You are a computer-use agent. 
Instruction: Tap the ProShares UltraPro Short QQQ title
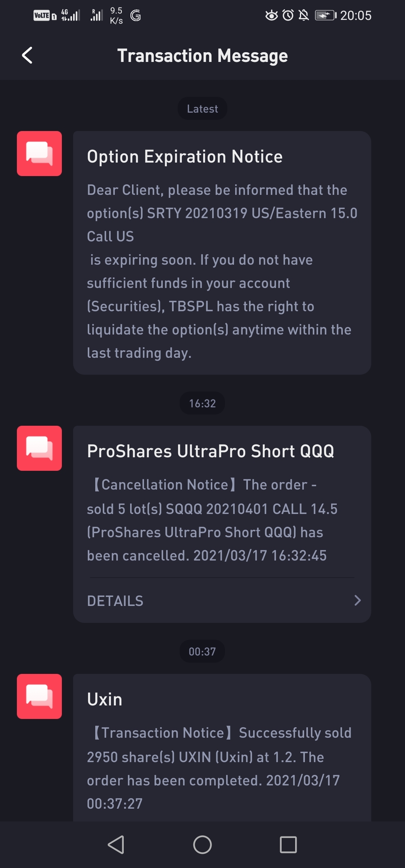(210, 451)
